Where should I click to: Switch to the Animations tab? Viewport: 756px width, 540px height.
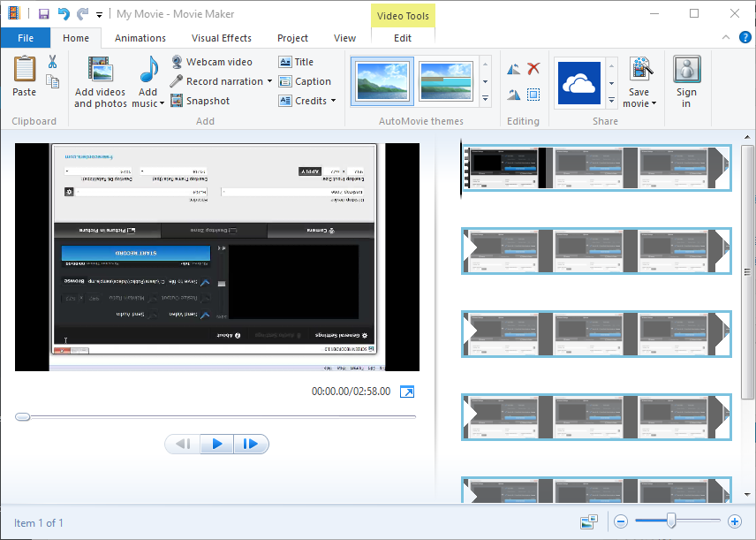(140, 38)
